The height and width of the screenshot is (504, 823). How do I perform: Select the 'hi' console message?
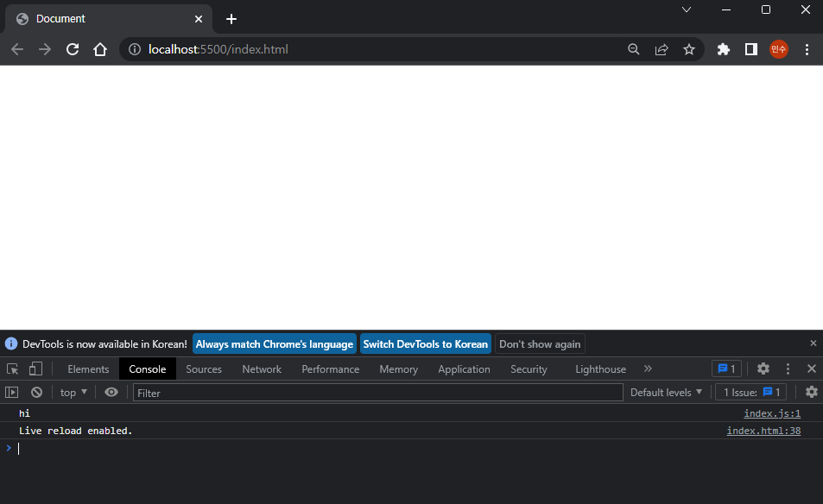click(25, 413)
